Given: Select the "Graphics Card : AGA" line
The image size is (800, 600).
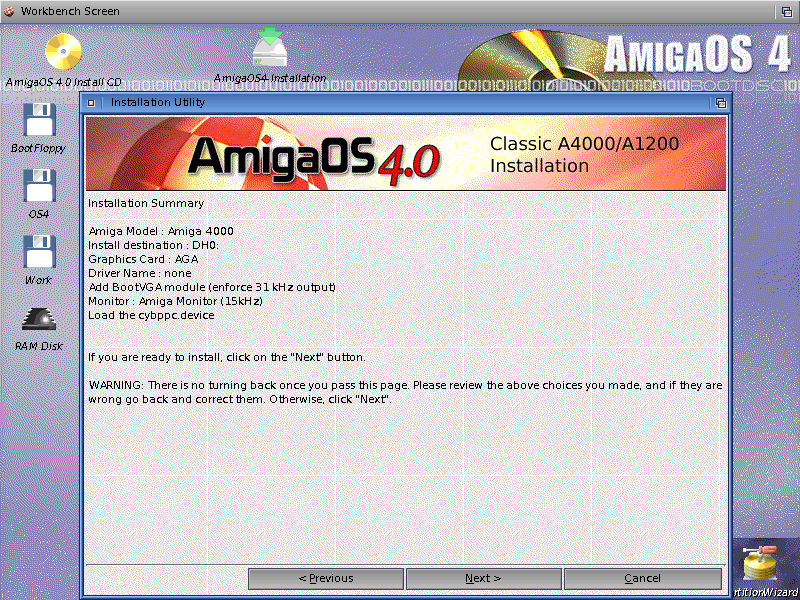Looking at the screenshot, I should (143, 259).
